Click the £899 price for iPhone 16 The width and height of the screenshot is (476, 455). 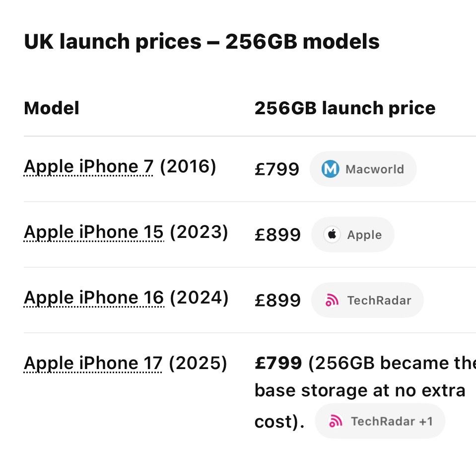pos(277,301)
